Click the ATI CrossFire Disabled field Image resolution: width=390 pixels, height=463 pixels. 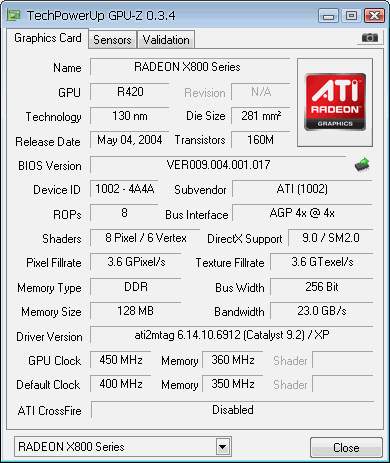click(x=233, y=410)
